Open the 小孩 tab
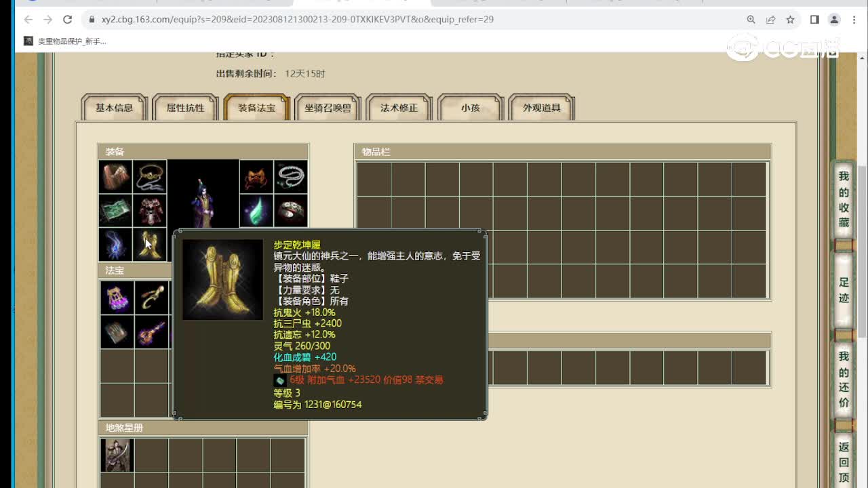The image size is (868, 488). click(470, 108)
